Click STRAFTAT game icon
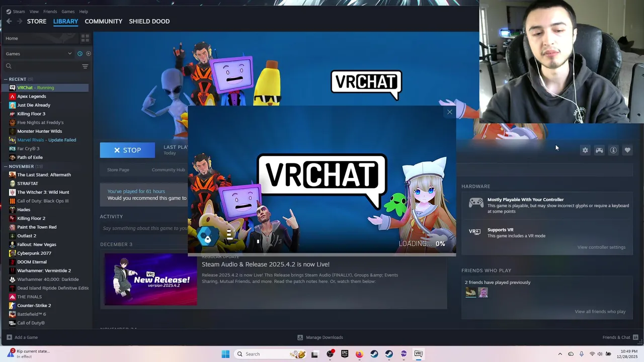This screenshot has width=644, height=362. [x=13, y=184]
